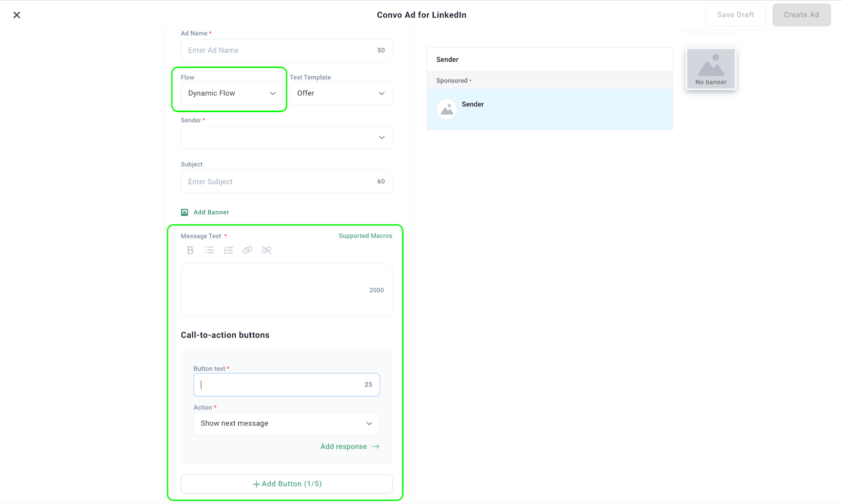Remove link using the unlink icon
The image size is (842, 504).
(266, 250)
